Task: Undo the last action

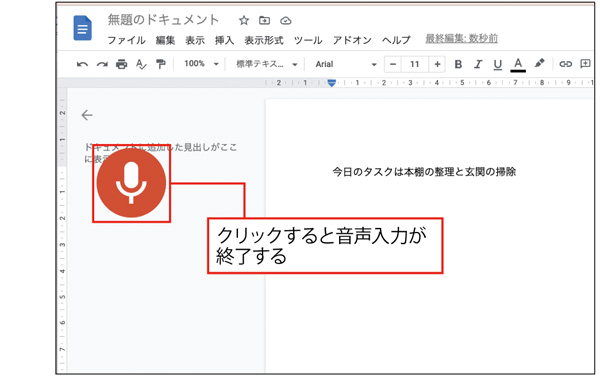Action: (x=82, y=64)
